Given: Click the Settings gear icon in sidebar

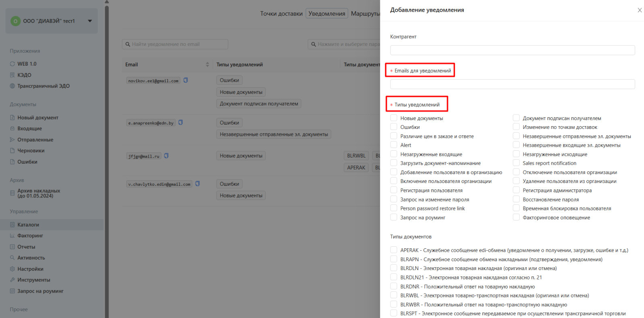Looking at the screenshot, I should coord(12,269).
